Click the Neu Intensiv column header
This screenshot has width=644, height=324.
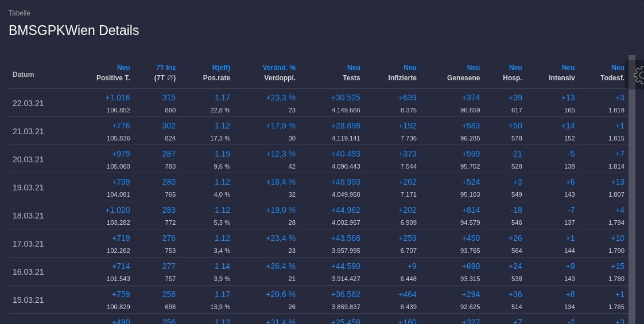click(x=561, y=73)
